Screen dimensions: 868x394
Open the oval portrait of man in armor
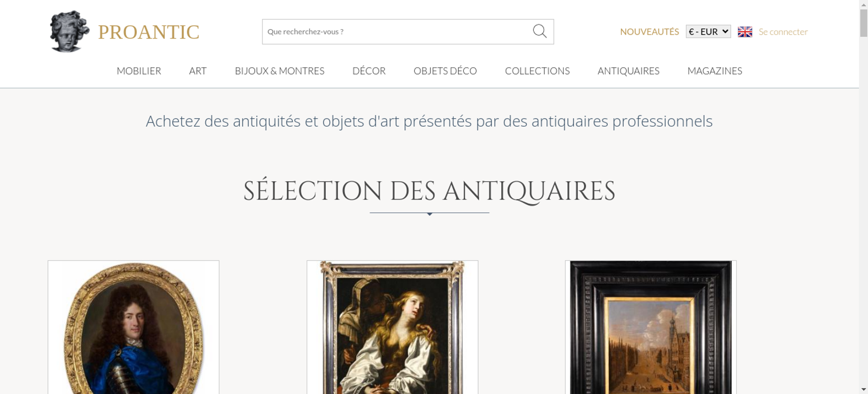point(133,327)
